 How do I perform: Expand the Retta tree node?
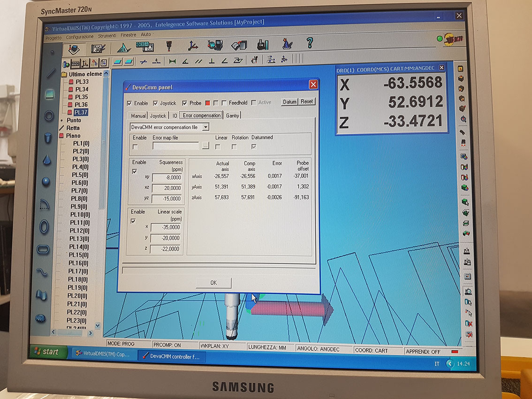pyautogui.click(x=61, y=128)
